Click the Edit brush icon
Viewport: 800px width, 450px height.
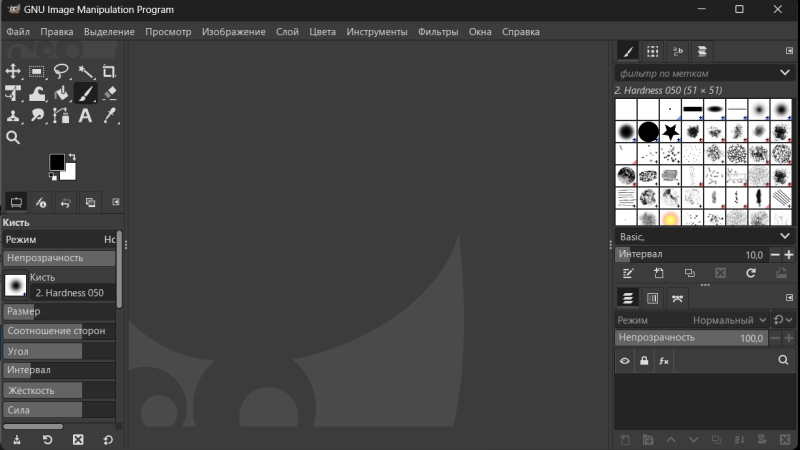click(x=628, y=273)
